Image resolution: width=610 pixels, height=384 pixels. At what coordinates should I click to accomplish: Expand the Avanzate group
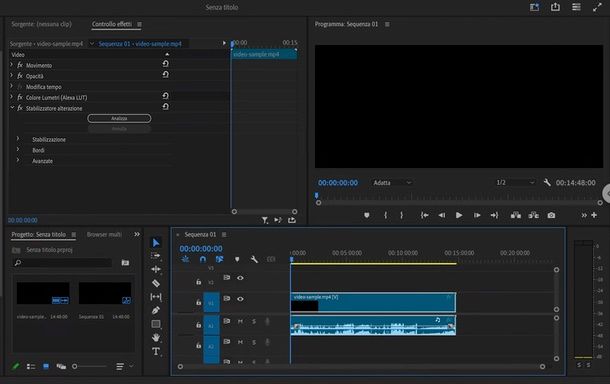(x=18, y=160)
